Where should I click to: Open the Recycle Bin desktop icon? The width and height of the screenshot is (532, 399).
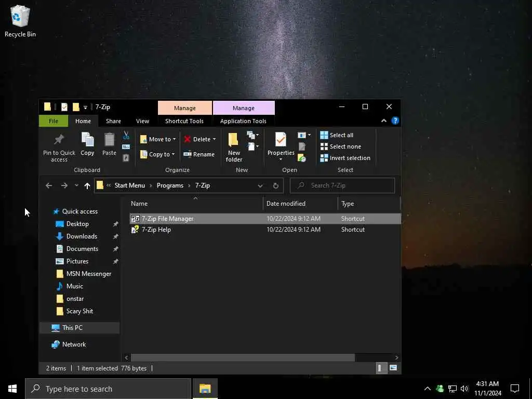tap(20, 21)
